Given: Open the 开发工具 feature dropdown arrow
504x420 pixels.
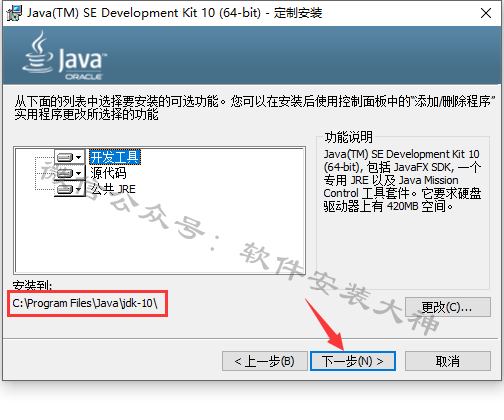Looking at the screenshot, I should coord(79,157).
